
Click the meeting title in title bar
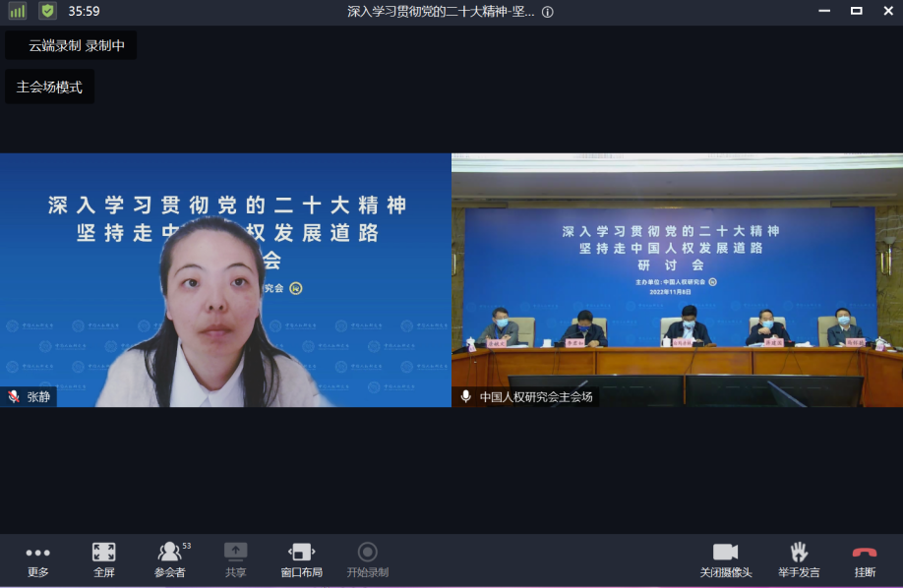(x=441, y=12)
